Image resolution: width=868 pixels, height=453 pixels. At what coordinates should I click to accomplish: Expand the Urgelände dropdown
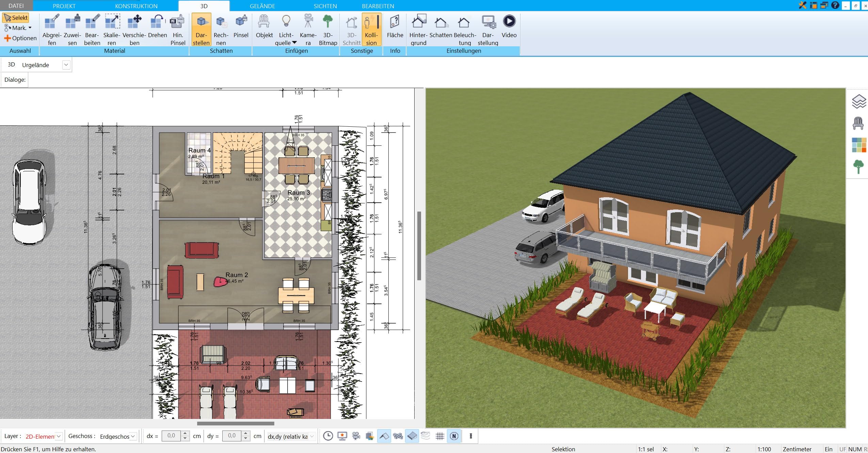pos(66,65)
